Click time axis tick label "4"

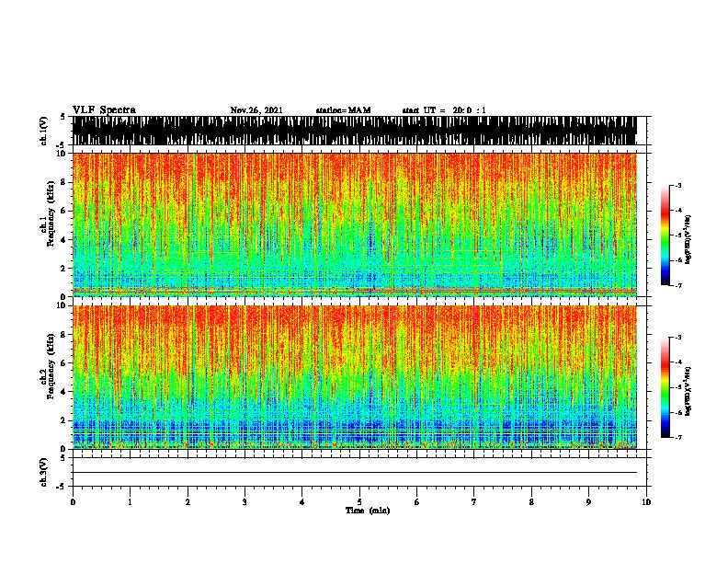coord(302,502)
